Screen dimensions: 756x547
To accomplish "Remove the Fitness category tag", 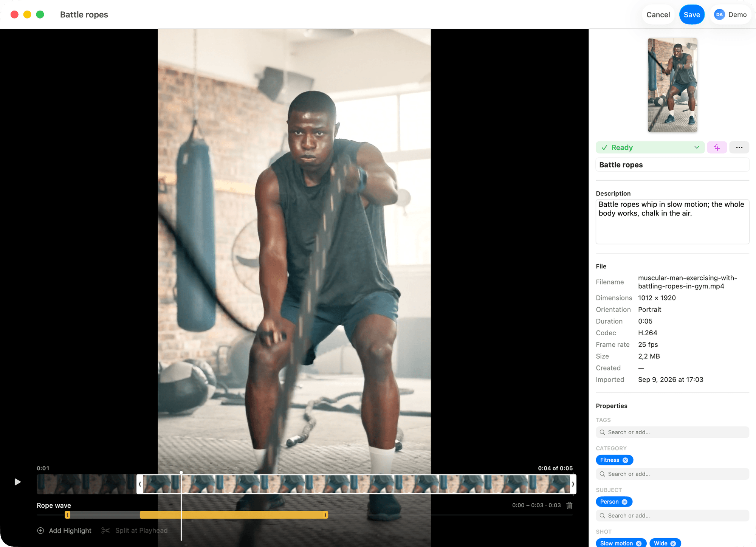I will click(626, 460).
